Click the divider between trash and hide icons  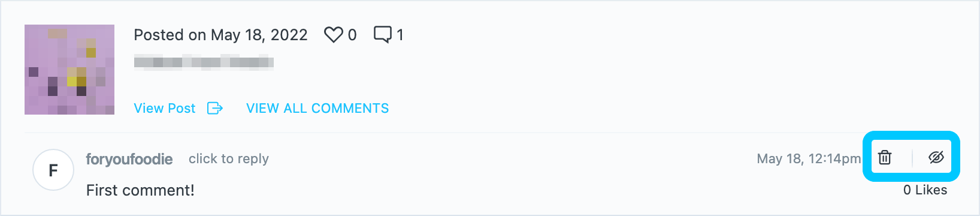coord(912,158)
